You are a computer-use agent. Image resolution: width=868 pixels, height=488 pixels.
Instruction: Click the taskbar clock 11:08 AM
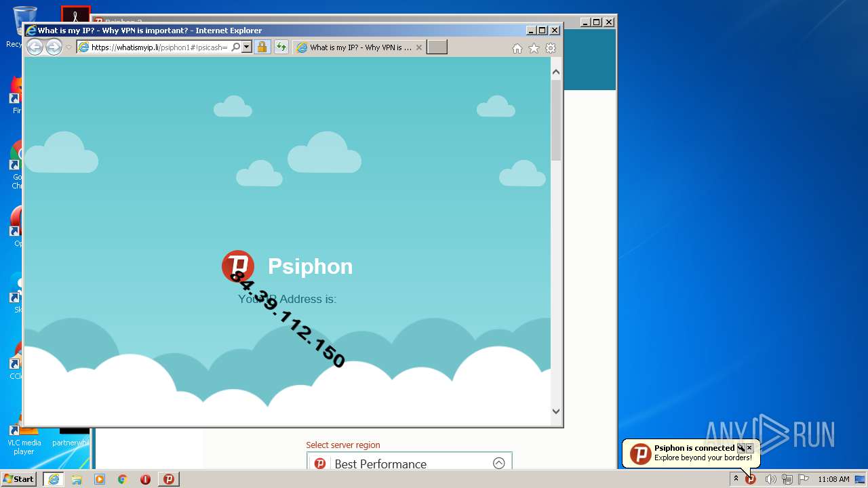[x=833, y=479]
